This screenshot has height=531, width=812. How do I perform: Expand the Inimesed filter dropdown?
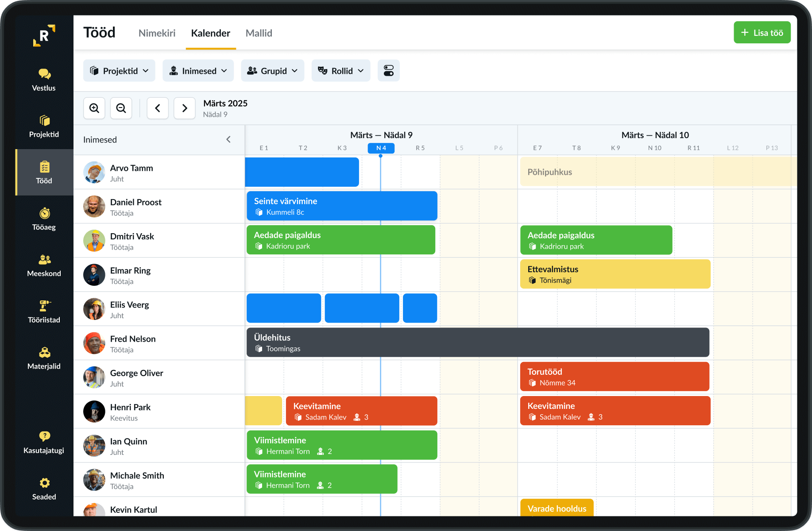click(x=198, y=71)
